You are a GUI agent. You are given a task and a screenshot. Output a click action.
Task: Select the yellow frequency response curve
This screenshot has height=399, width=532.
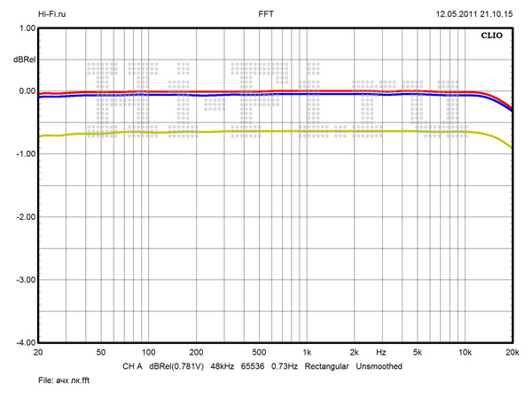point(266,131)
